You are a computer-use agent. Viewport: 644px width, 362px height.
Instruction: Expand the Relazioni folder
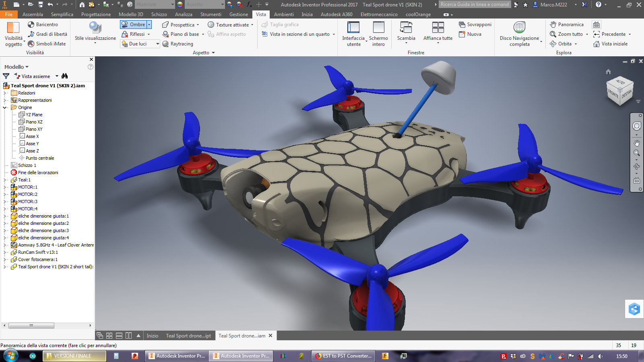click(x=5, y=93)
